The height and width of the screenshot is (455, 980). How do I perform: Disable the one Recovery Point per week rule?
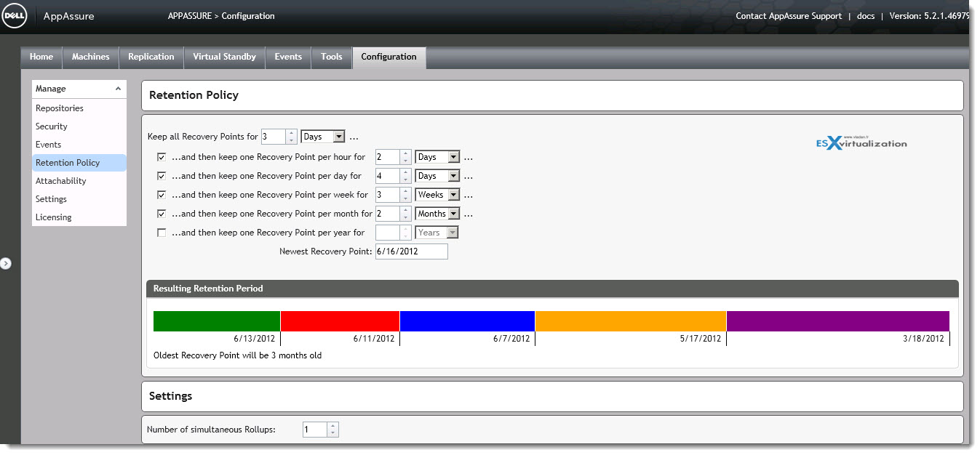click(162, 194)
